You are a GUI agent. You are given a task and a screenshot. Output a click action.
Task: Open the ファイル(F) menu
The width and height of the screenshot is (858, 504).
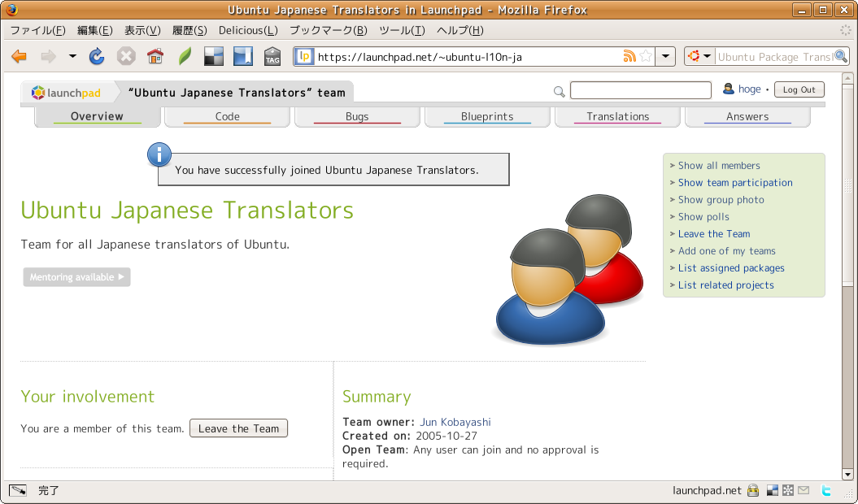pyautogui.click(x=37, y=31)
